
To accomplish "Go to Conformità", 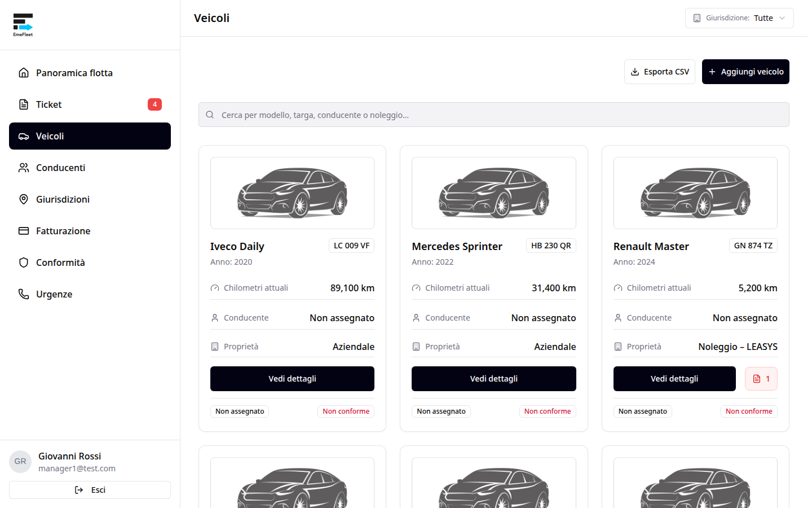I will [x=90, y=262].
